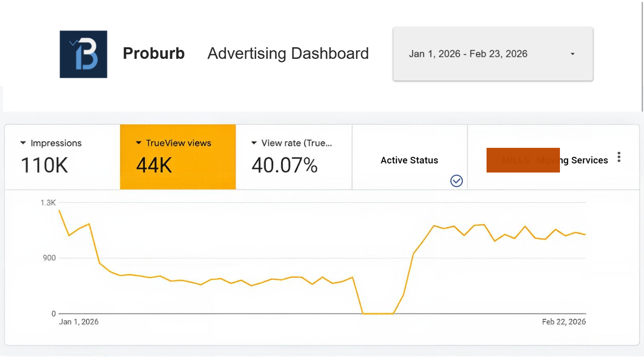Select the Impressions 110K metric card

[62, 157]
